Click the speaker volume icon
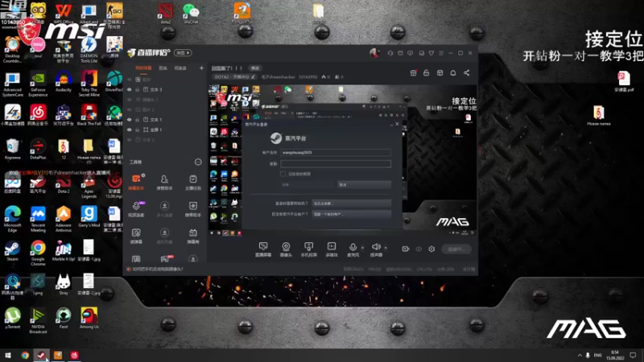 pos(376,247)
